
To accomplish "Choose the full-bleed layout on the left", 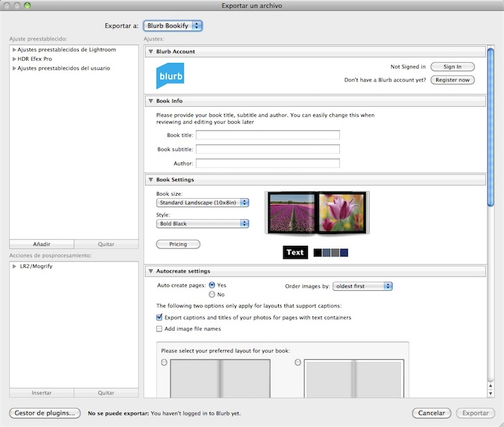I will click(164, 362).
